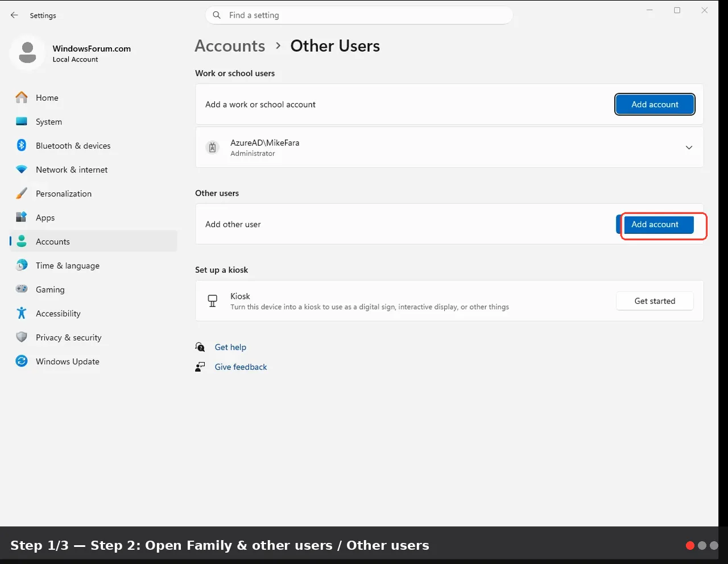Viewport: 728px width, 564px height.
Task: Open the Bluetooth & devices icon
Action: (x=22, y=146)
